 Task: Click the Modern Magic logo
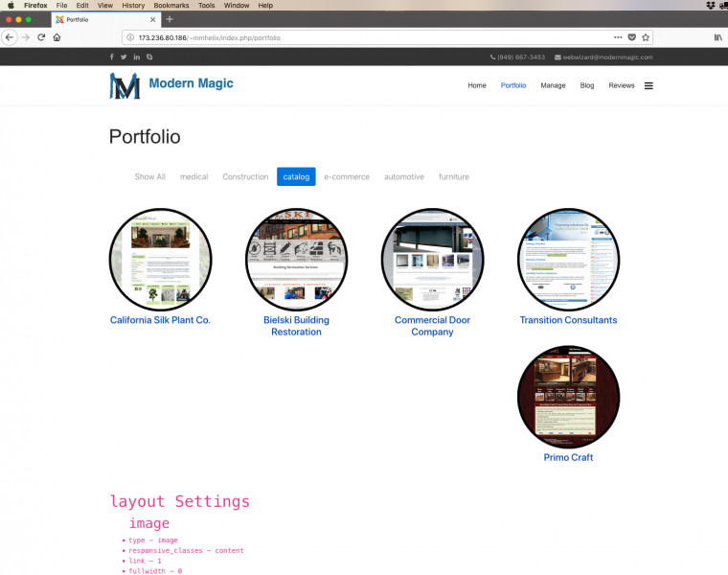pyautogui.click(x=125, y=86)
